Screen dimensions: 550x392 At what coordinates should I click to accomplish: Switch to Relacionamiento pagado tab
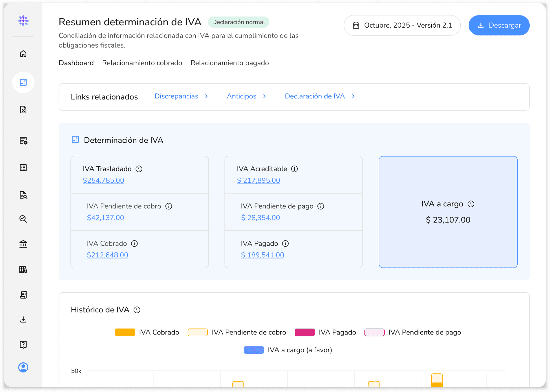click(x=229, y=63)
